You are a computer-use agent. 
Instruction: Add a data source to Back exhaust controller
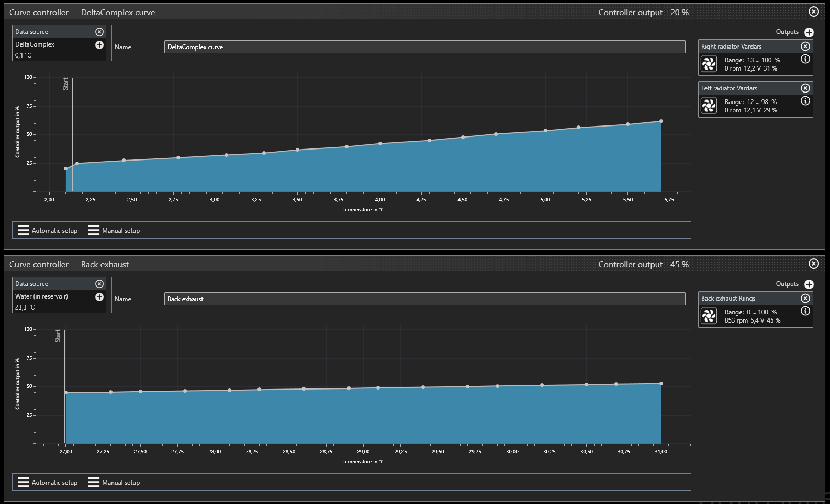point(99,297)
